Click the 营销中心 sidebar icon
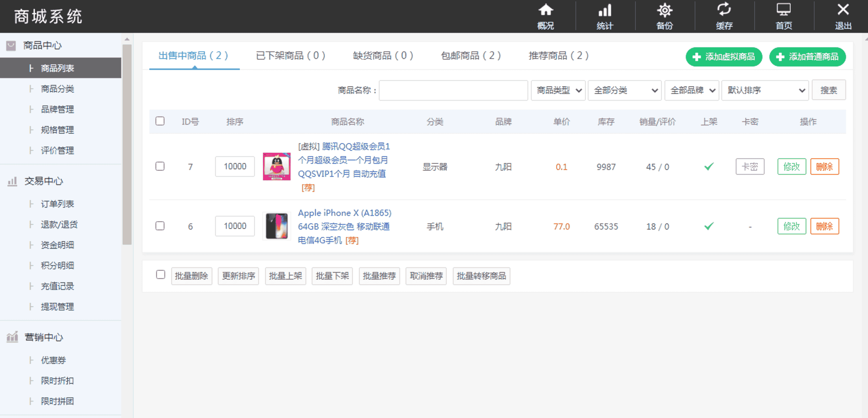The width and height of the screenshot is (868, 418). coord(12,337)
